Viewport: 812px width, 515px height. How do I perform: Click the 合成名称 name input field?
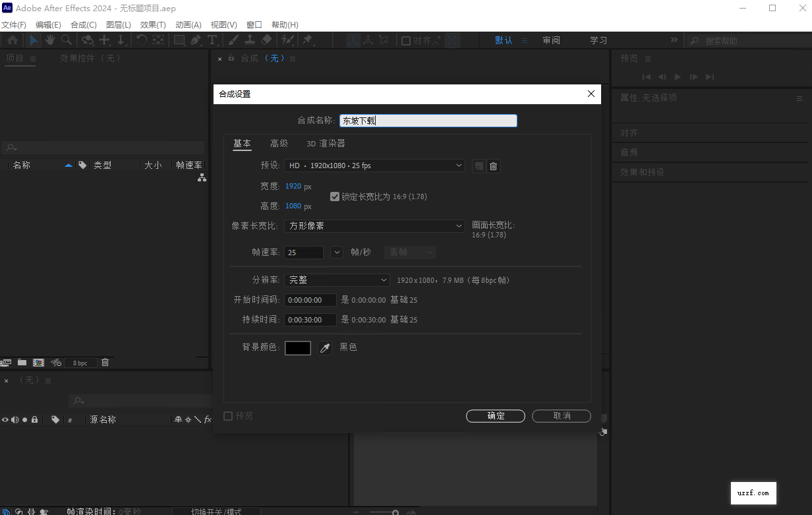tap(428, 121)
